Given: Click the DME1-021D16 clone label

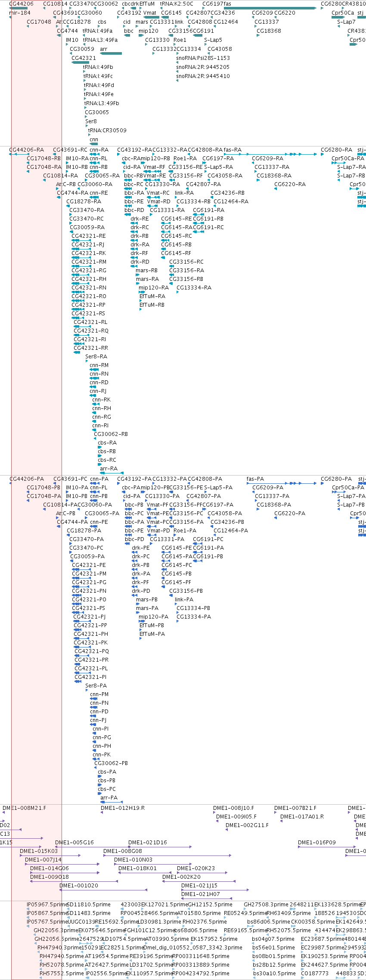Looking at the screenshot, I should coord(148,843).
